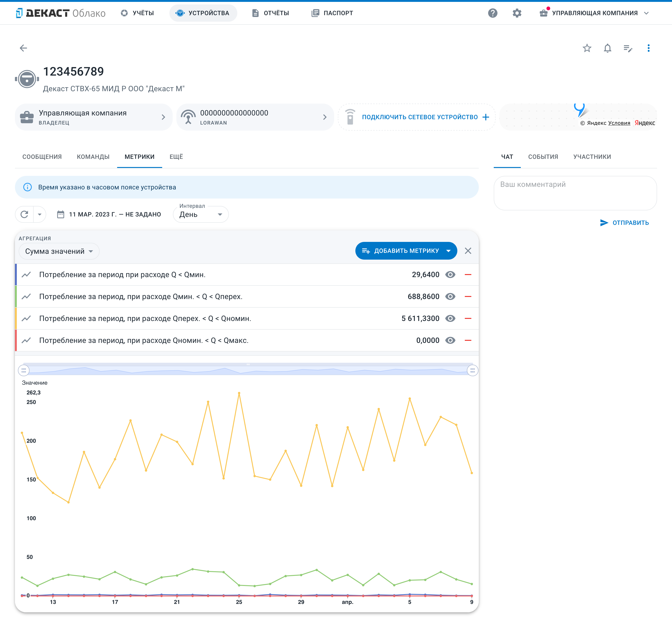
Task: Click chart-line icon of Qмин. < Q < Qперех. row
Action: [x=26, y=296]
